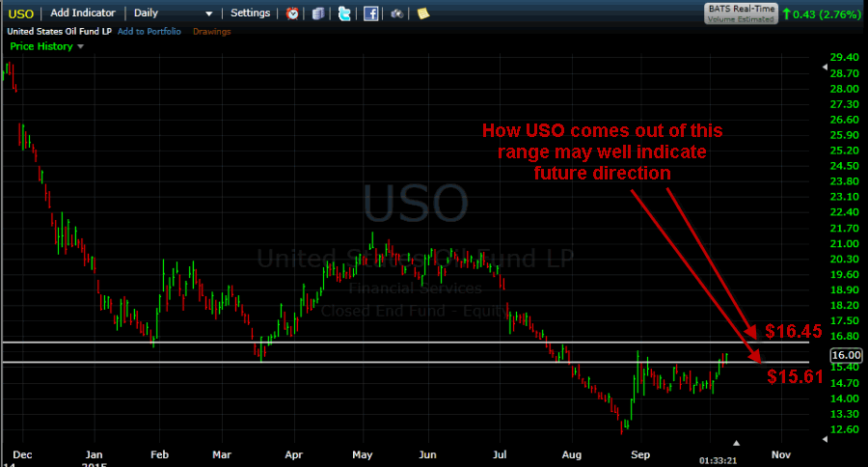Click the Jul date axis label

click(500, 454)
